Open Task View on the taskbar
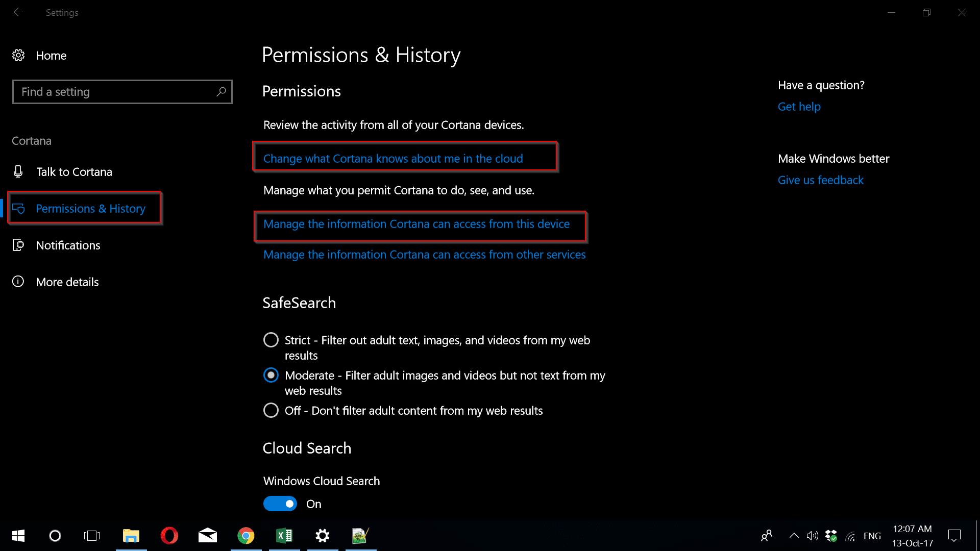 click(x=92, y=536)
